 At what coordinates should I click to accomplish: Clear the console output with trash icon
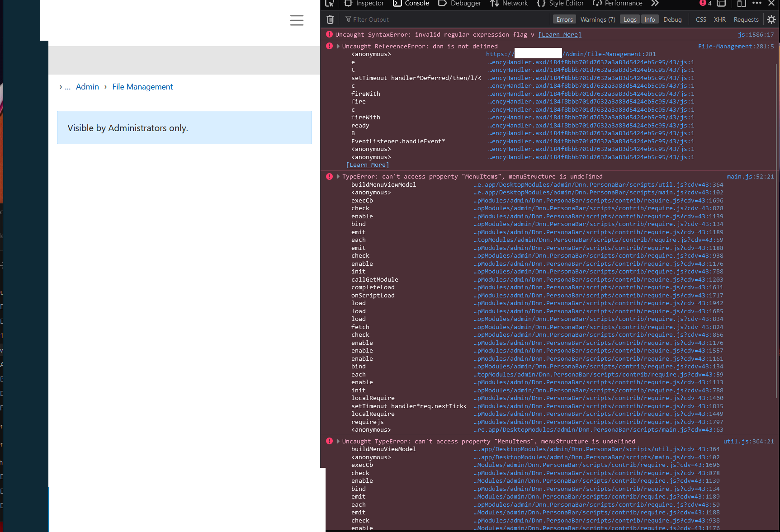click(x=330, y=19)
